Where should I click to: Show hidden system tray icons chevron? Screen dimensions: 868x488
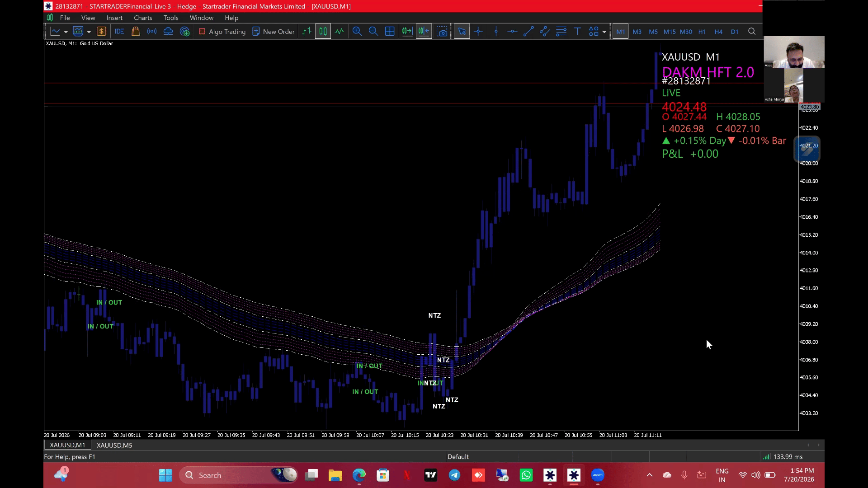650,475
